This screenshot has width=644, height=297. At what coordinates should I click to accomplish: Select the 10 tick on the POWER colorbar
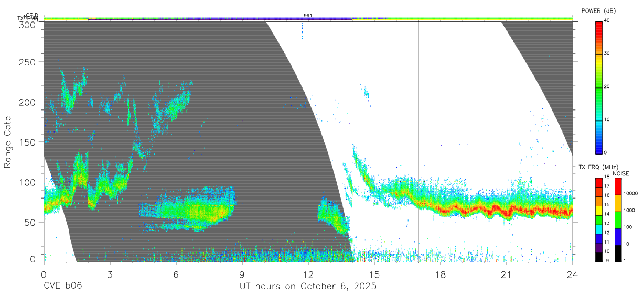click(608, 119)
